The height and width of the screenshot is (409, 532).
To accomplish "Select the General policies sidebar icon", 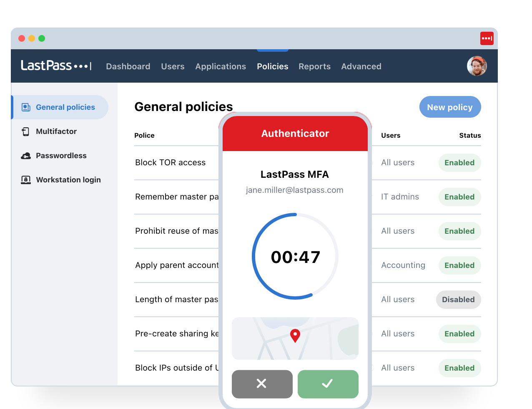I will point(26,107).
